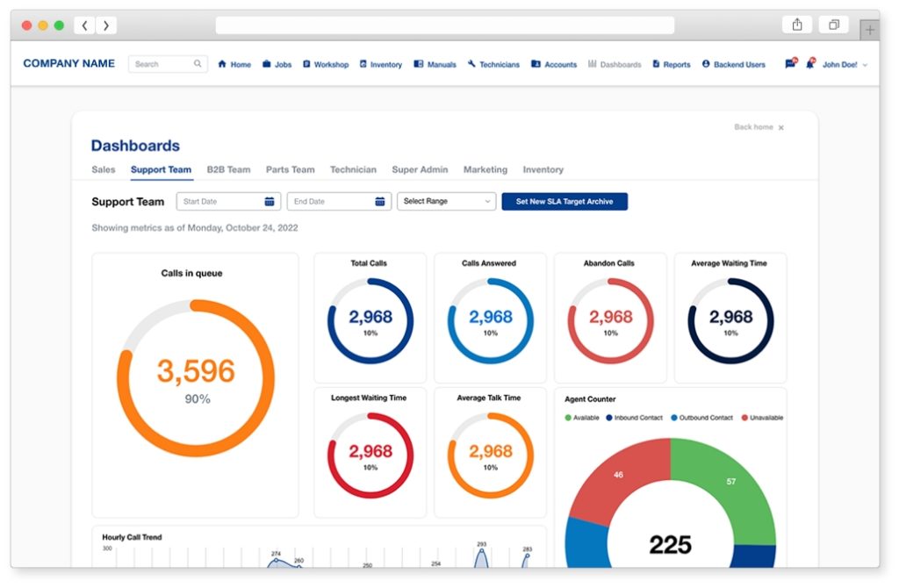The image size is (899, 588).
Task: Select the Home icon in the navigation bar
Action: point(224,64)
